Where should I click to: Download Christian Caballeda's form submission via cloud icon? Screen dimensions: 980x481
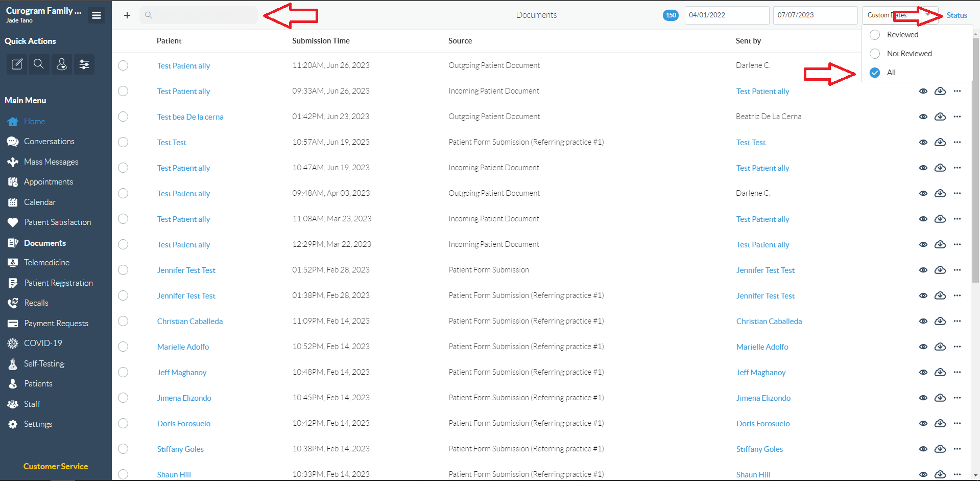tap(940, 321)
